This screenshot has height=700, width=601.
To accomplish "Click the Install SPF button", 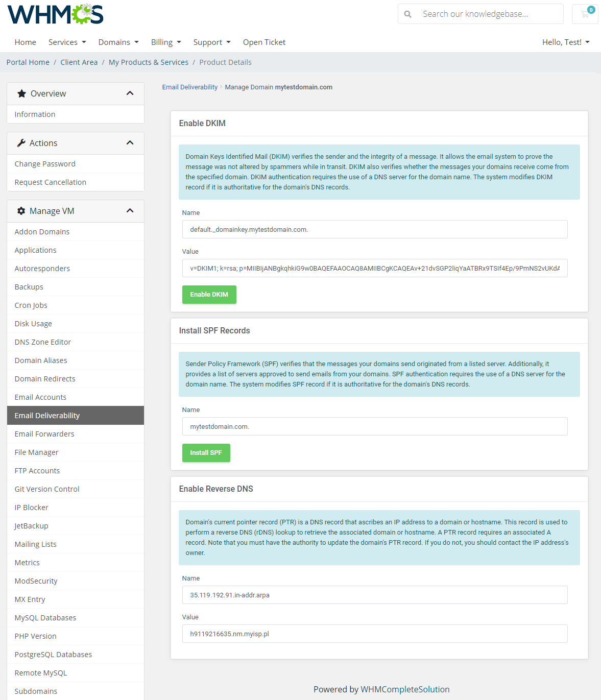I will pos(206,453).
